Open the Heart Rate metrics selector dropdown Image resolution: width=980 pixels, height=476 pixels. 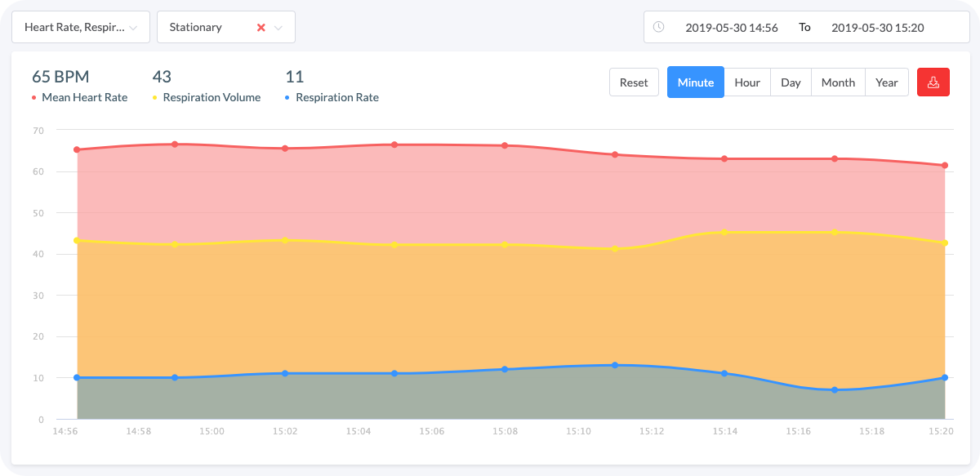[80, 27]
